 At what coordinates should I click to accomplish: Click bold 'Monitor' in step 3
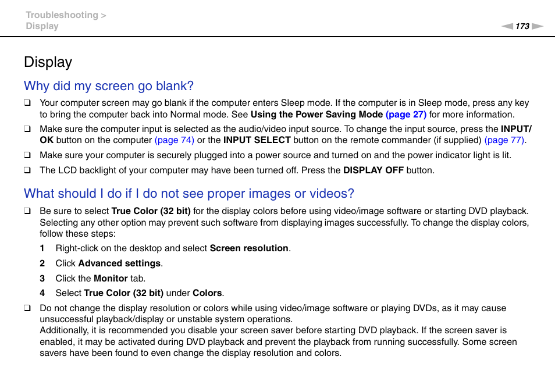(111, 279)
